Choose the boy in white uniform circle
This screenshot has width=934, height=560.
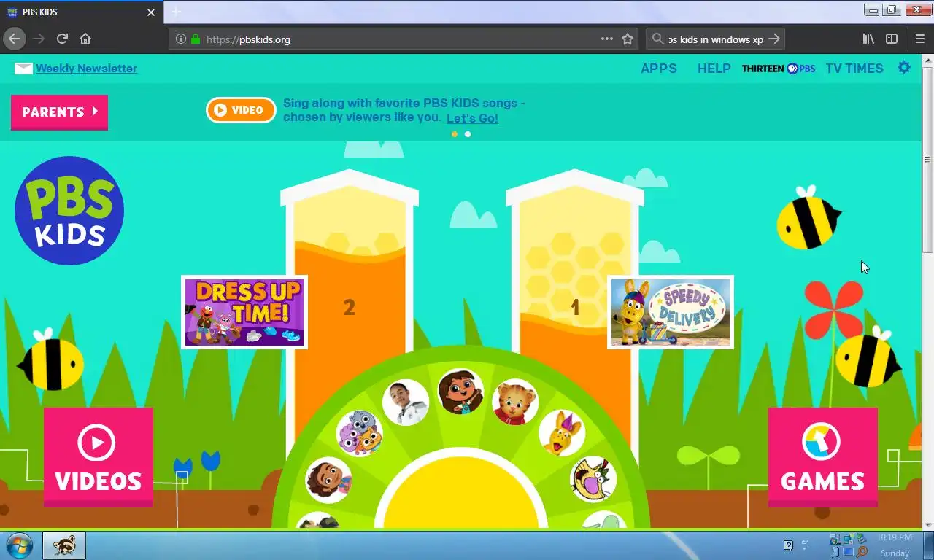tap(406, 402)
